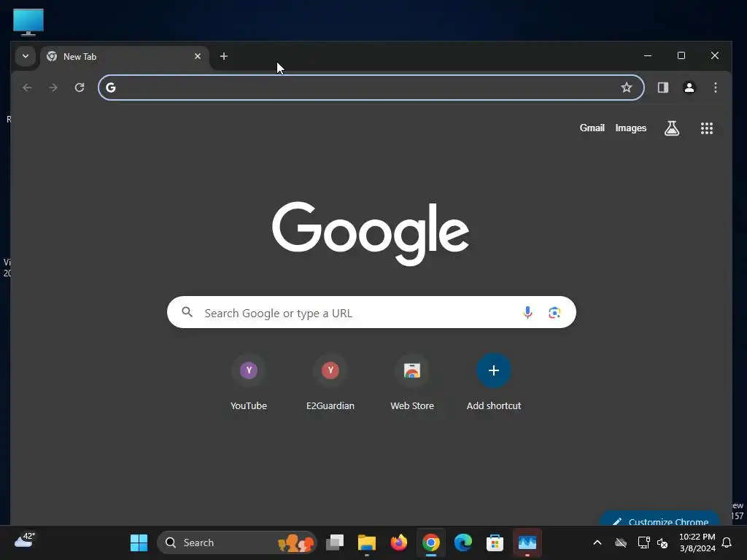Open the Web Store shortcut
Viewport: 747px width, 560px height.
point(412,384)
